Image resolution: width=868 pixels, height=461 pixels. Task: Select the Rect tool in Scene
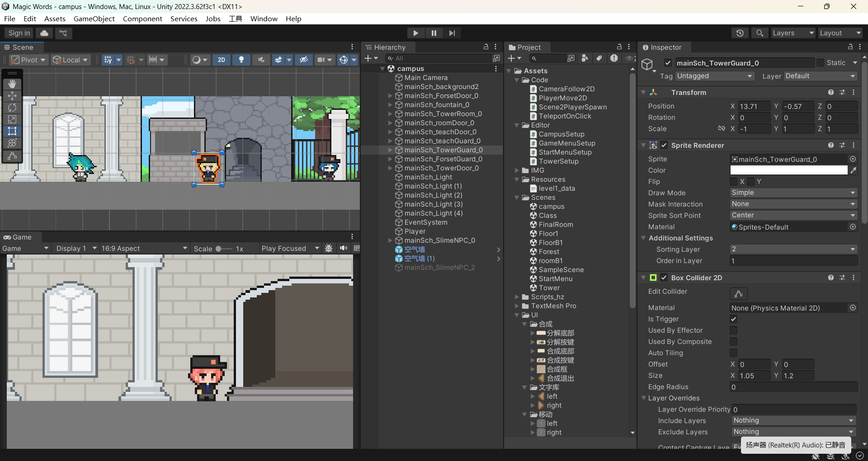(x=12, y=131)
